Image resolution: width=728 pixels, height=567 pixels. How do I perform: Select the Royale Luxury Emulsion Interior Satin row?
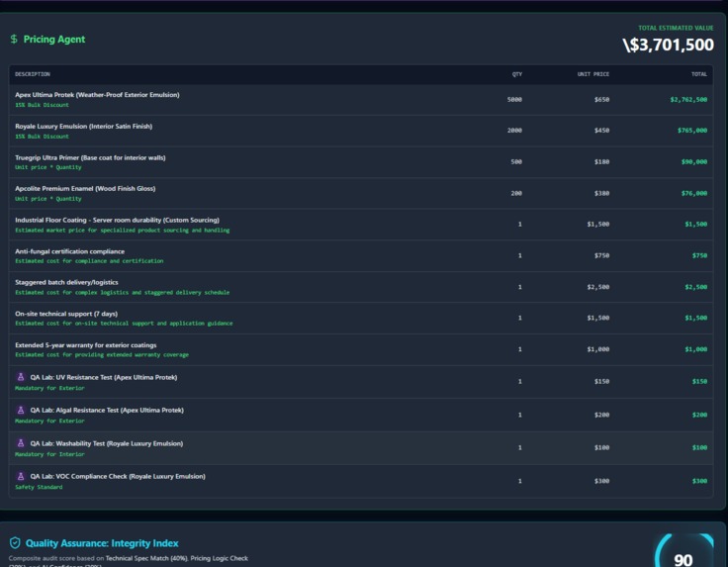coord(361,131)
